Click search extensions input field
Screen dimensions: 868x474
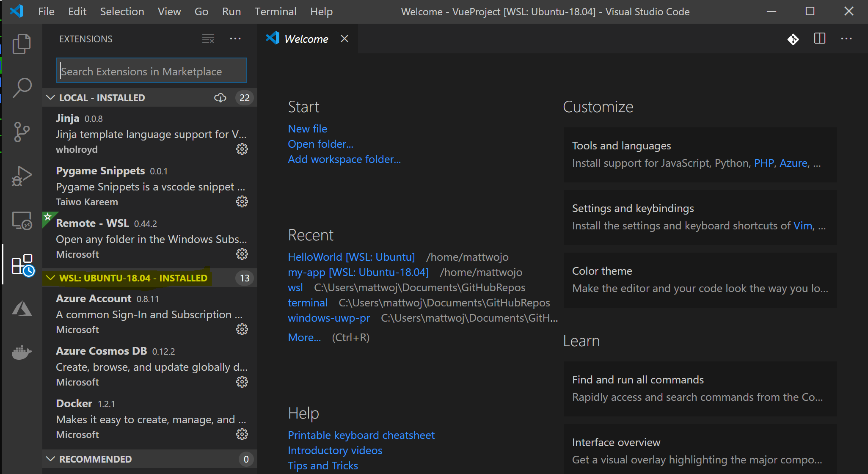151,71
